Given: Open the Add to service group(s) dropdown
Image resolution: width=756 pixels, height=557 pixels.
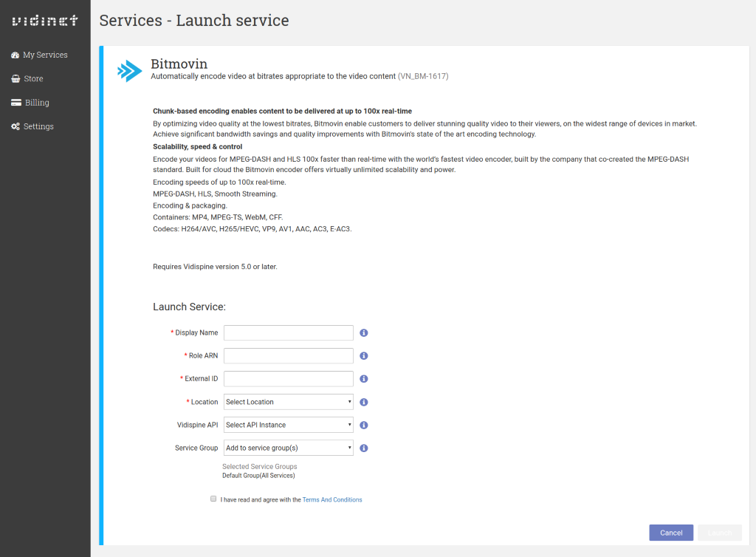Looking at the screenshot, I should [x=288, y=448].
